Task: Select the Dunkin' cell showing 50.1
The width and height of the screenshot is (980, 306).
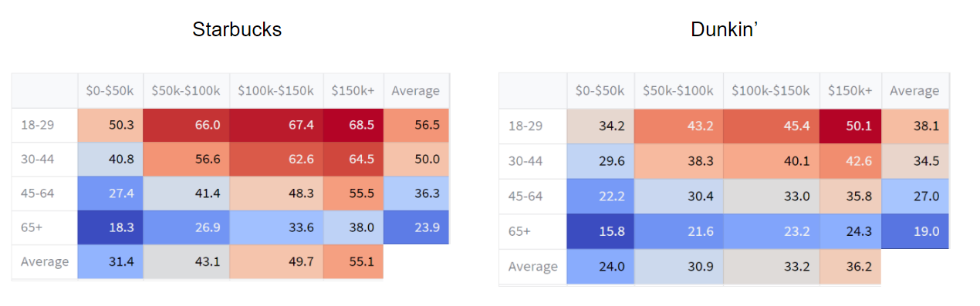Action: pos(851,126)
